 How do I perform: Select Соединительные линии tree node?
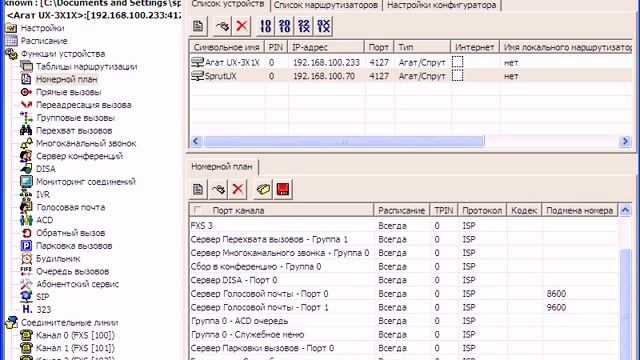[x=69, y=322]
